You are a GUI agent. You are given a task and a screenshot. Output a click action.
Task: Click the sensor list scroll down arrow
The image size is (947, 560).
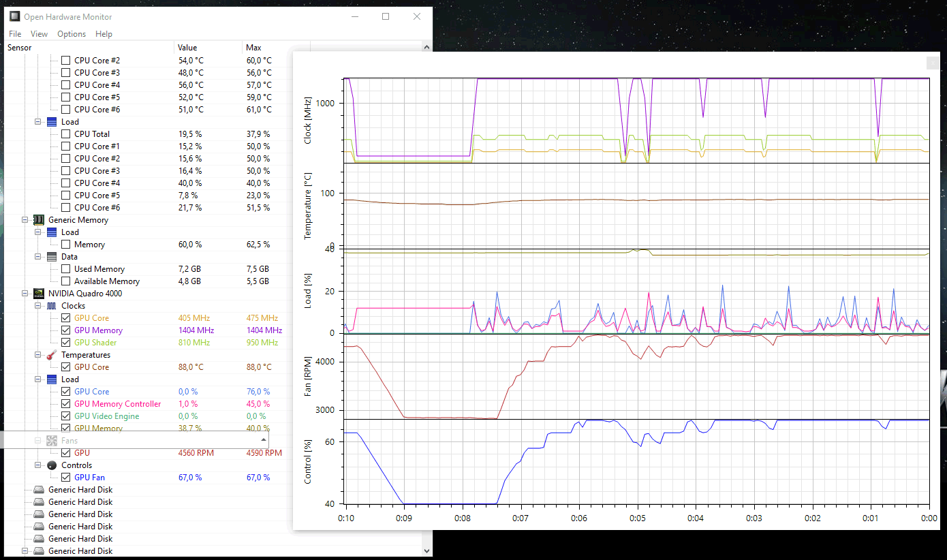(427, 550)
